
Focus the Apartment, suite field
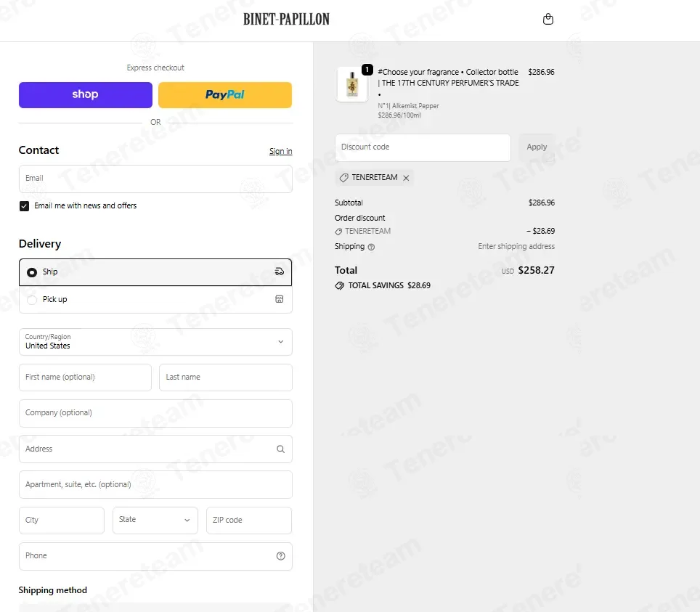(155, 485)
